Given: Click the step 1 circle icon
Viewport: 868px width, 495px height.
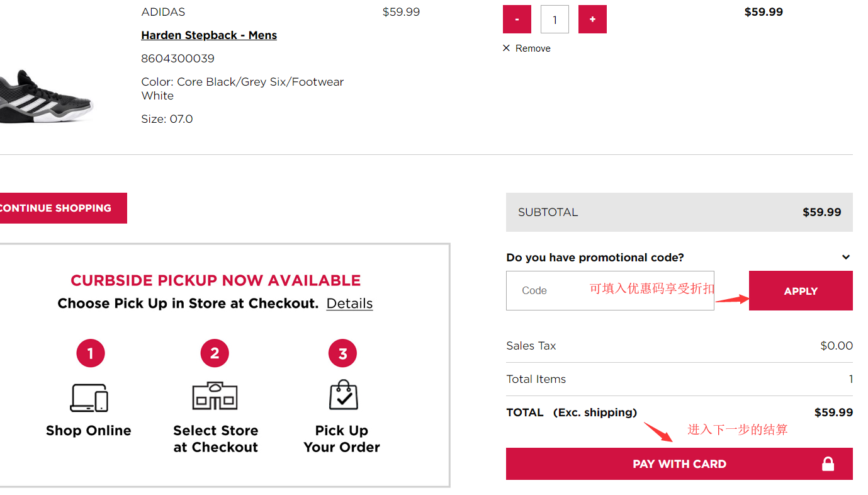Looking at the screenshot, I should pos(91,353).
